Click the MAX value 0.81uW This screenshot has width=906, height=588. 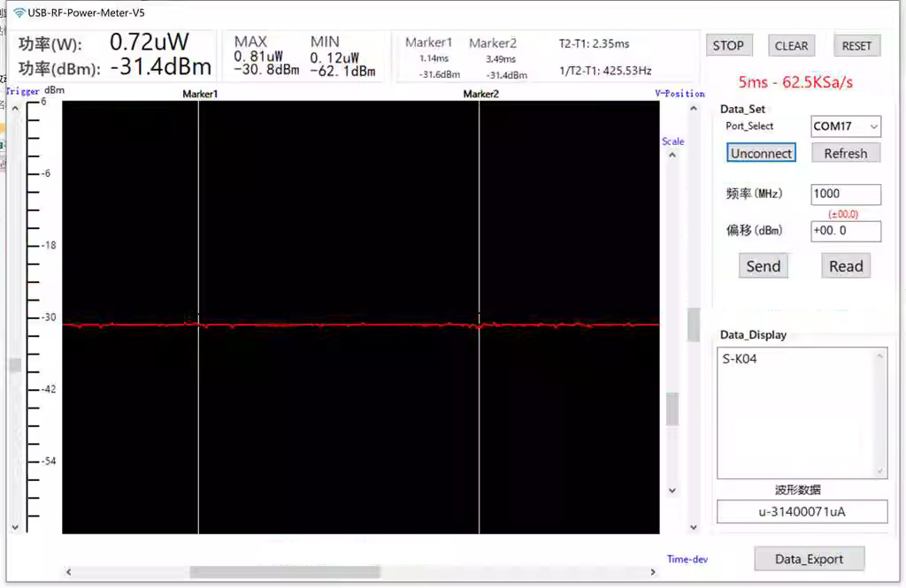258,57
